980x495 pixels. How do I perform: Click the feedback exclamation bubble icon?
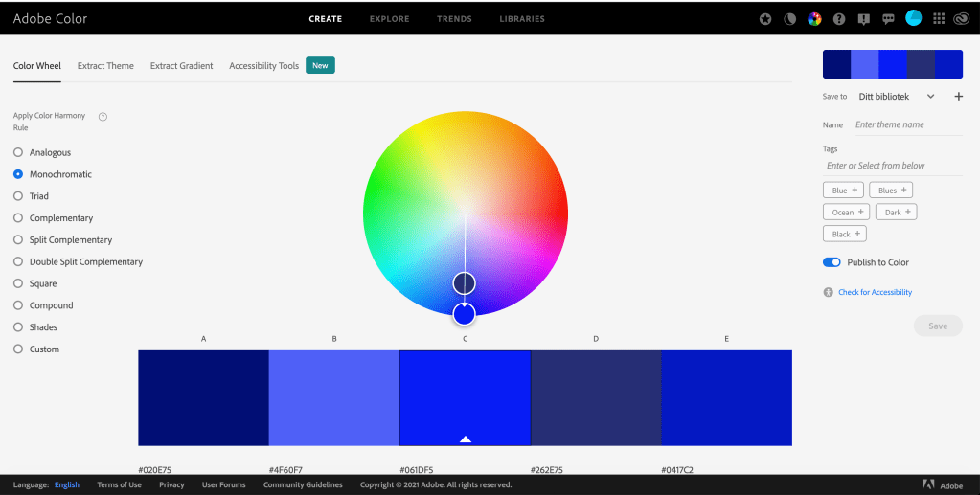[x=864, y=18]
